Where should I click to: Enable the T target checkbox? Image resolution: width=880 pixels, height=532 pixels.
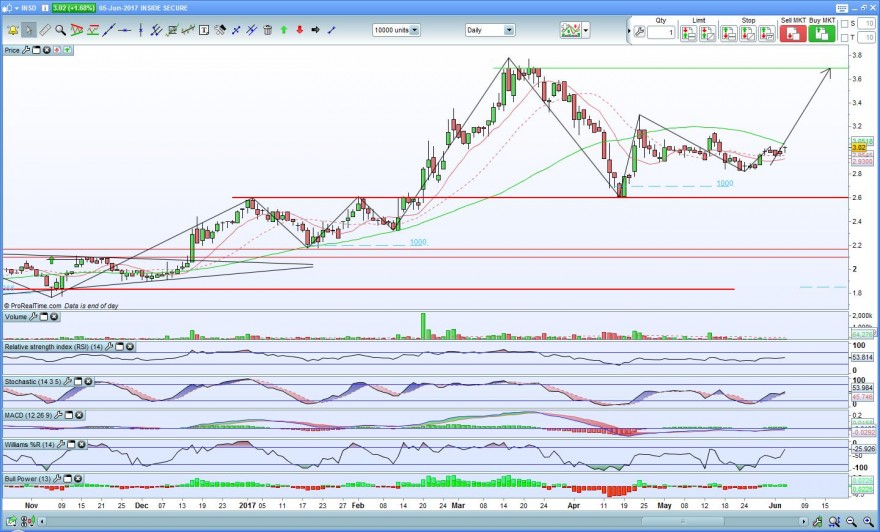(x=845, y=38)
